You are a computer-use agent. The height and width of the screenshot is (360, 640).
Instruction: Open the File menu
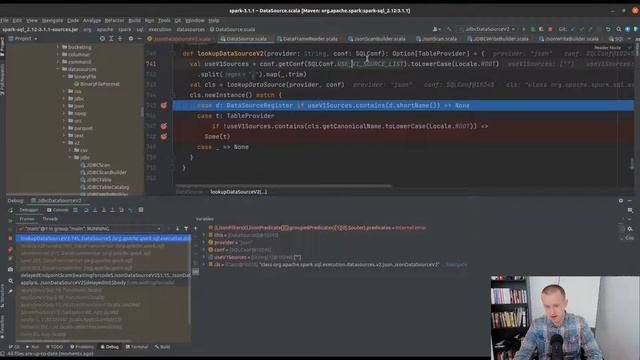(4, 20)
